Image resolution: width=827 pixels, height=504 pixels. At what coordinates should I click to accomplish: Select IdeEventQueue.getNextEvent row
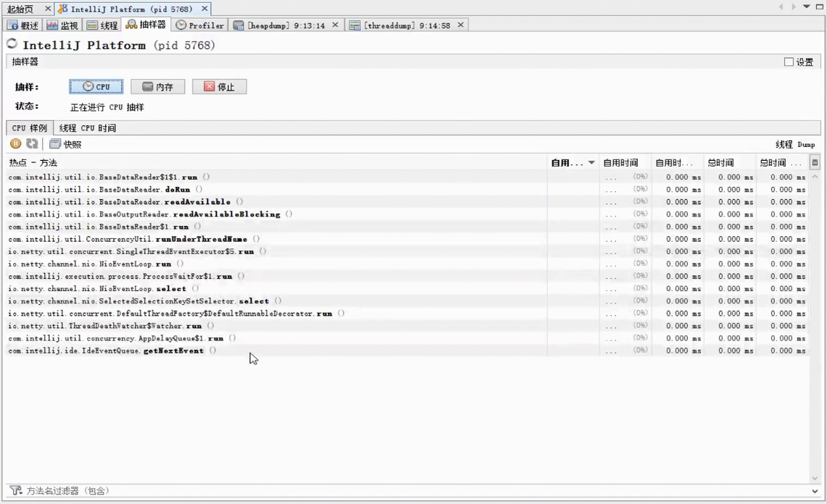[408, 350]
